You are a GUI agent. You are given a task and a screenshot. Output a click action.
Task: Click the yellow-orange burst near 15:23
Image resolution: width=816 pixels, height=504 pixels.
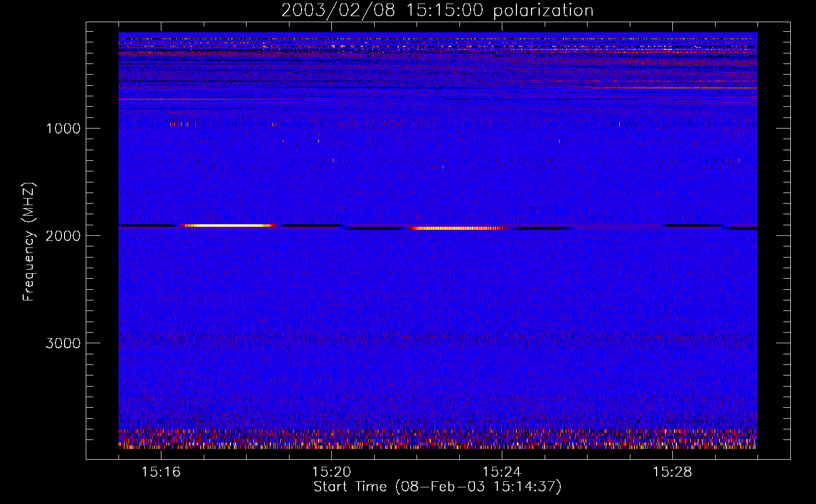click(x=456, y=228)
